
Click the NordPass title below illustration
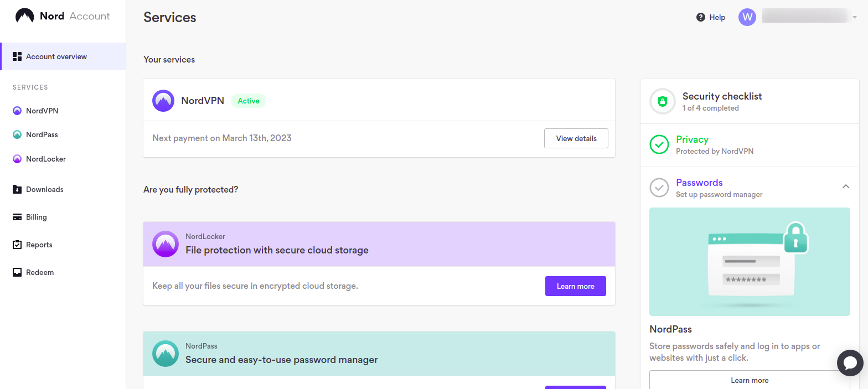point(670,329)
